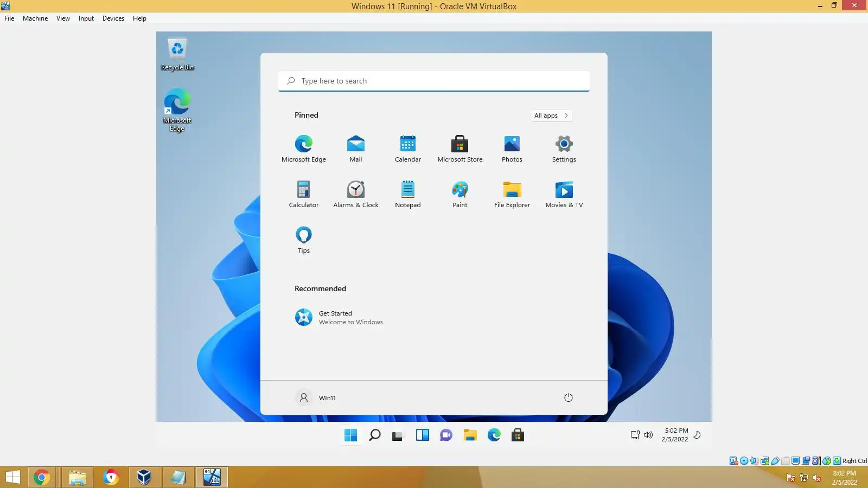Click the Windows 11 Start button on guest taskbar

351,435
